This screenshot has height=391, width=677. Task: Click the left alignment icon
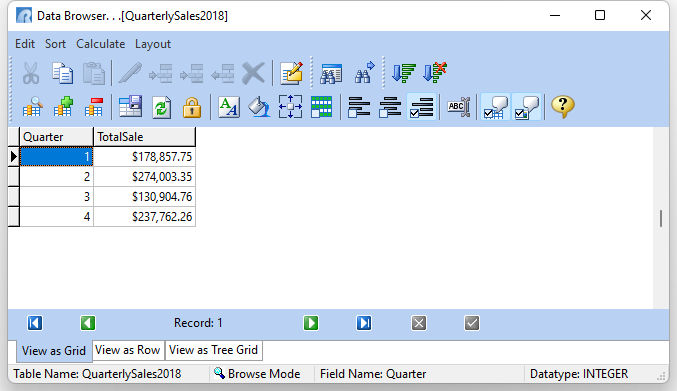coord(359,107)
